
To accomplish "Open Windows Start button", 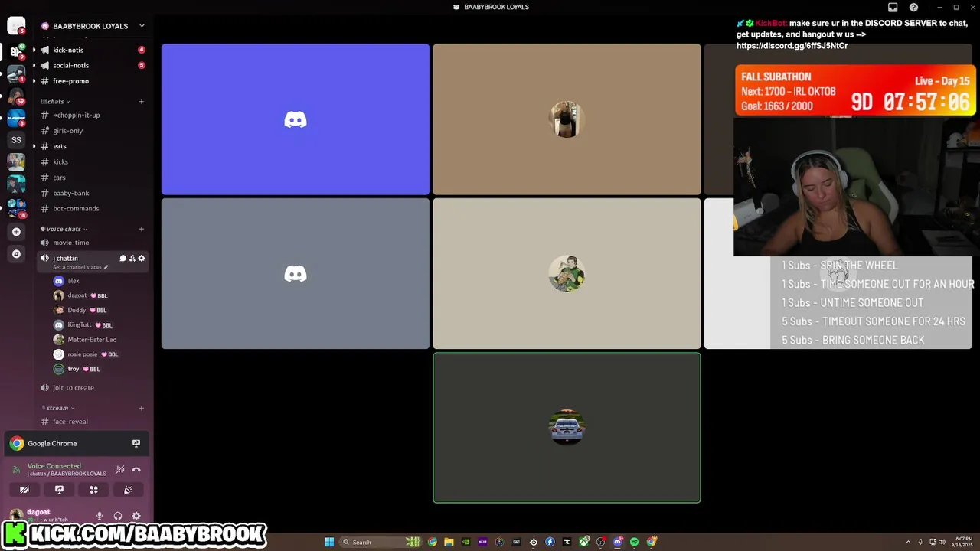I will (x=329, y=542).
